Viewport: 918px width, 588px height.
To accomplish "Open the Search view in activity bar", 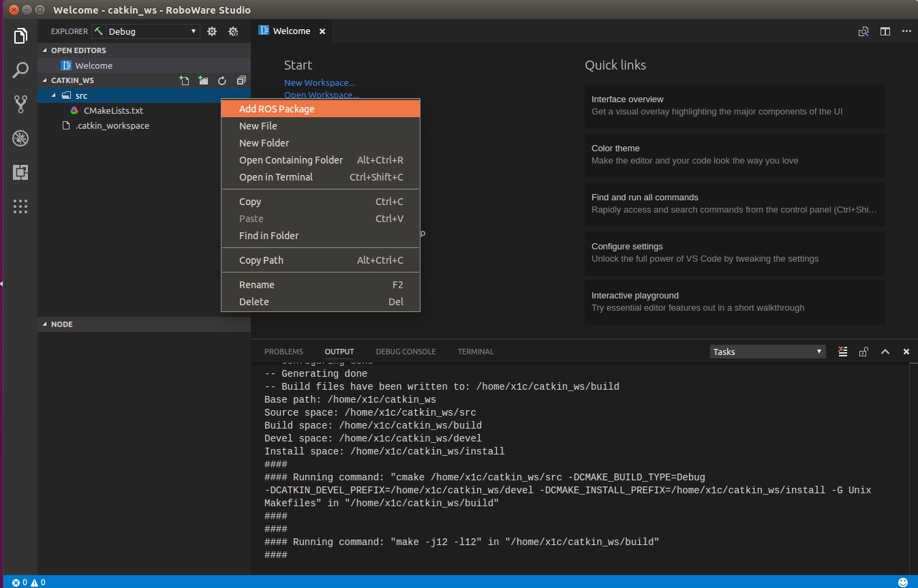I will tap(20, 69).
